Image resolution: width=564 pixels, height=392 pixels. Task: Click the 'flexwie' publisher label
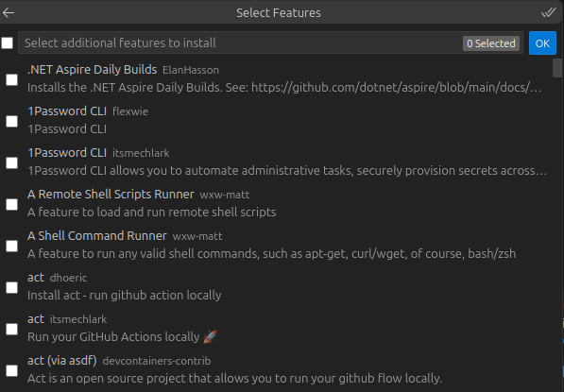(130, 111)
